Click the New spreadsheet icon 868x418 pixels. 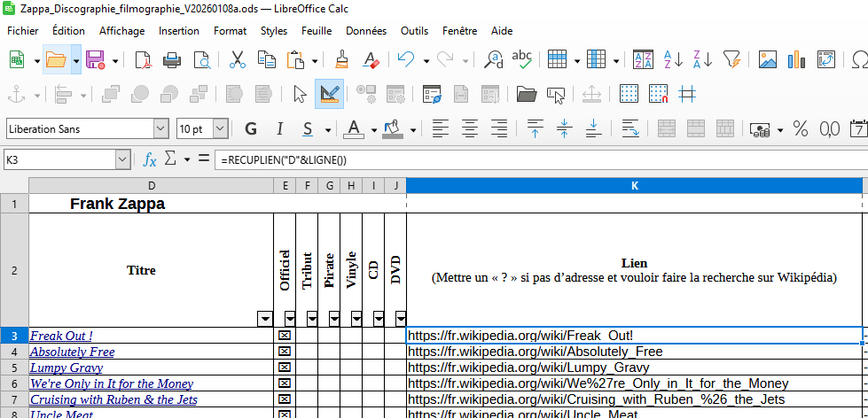(17, 59)
